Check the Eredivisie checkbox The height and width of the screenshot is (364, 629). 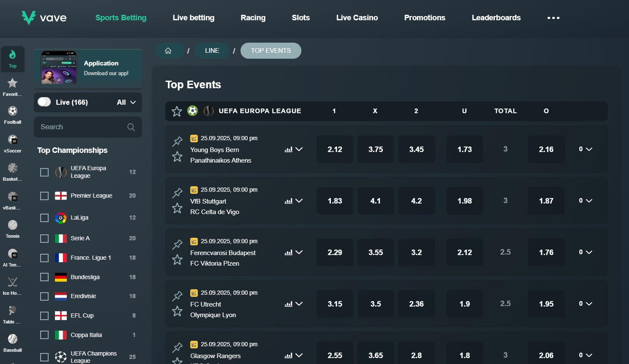point(44,296)
